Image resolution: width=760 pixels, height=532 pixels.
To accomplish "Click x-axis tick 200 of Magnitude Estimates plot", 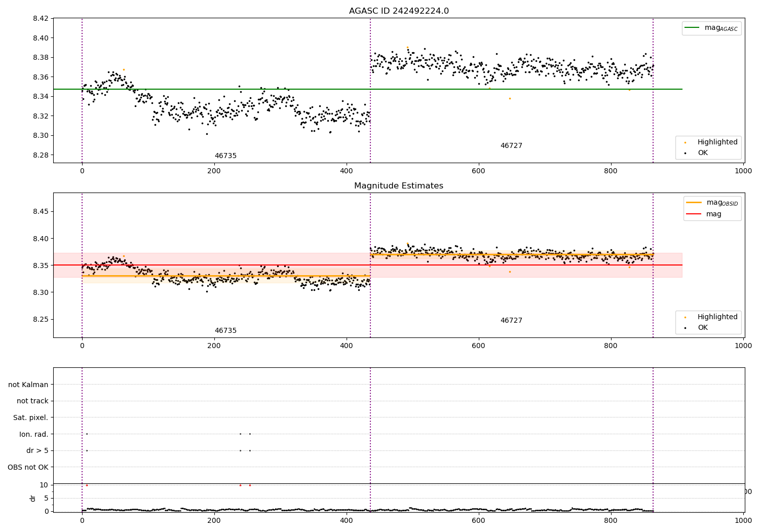I will point(214,346).
